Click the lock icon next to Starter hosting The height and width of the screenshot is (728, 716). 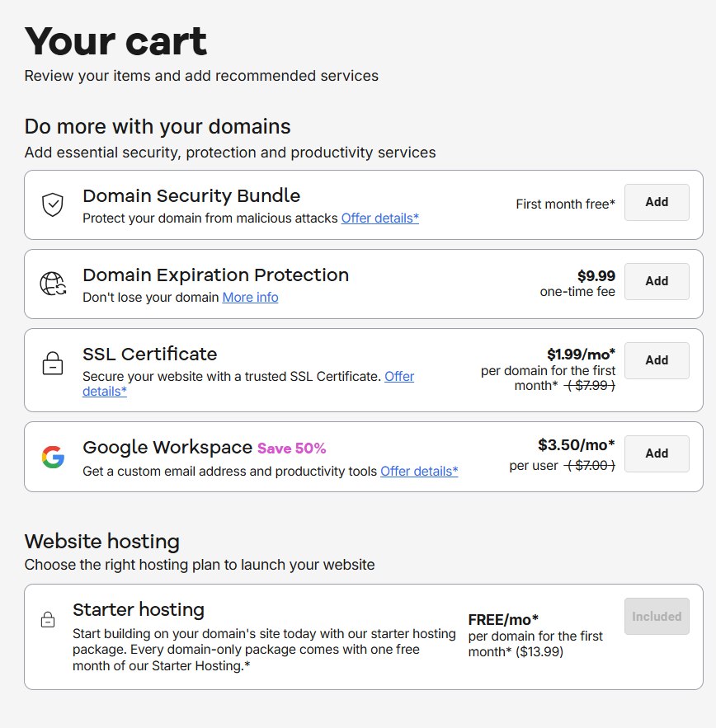48,619
